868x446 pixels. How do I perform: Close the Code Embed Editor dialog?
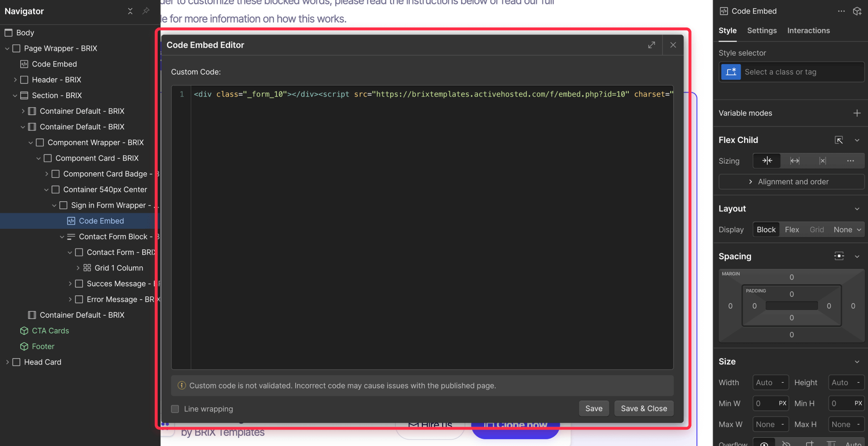[673, 45]
